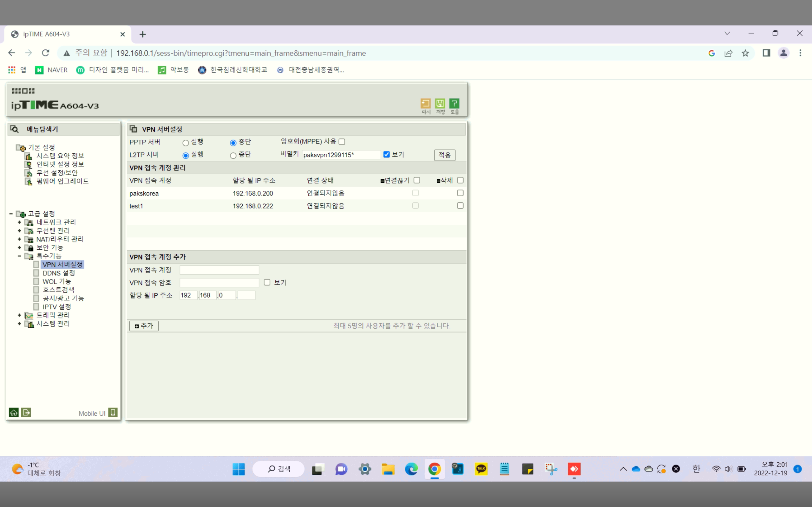Screen dimensions: 812x507
Task: Click the 저장 (save) icon in ipTIME header
Action: pos(440,103)
